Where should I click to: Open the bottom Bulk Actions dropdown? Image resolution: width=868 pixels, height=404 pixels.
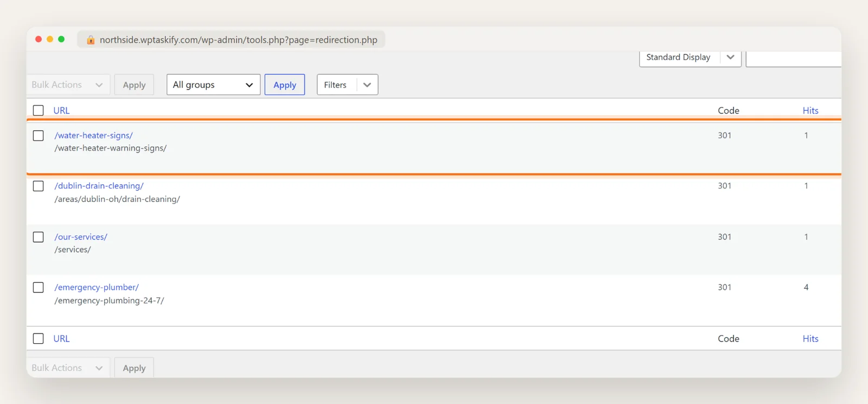click(x=68, y=368)
